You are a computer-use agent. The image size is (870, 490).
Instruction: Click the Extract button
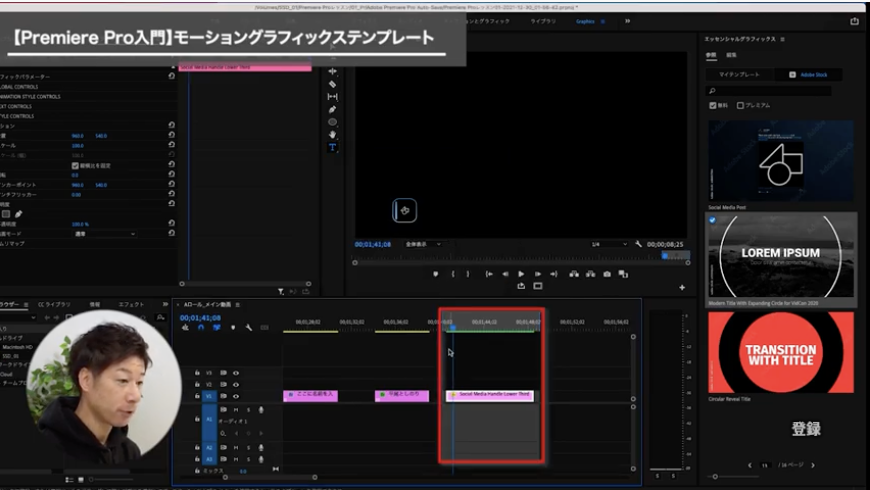(x=590, y=274)
